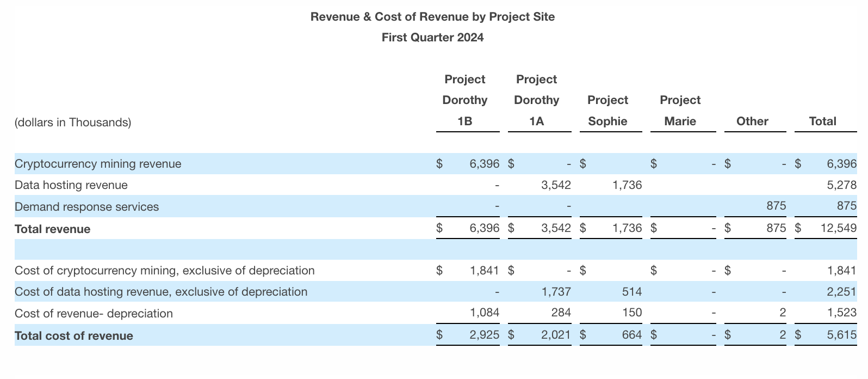
Task: Click the bold 'Total cost of revenue' label
Action: [74, 336]
